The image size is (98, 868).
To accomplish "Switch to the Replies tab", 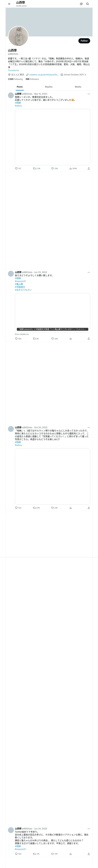I will click(49, 87).
